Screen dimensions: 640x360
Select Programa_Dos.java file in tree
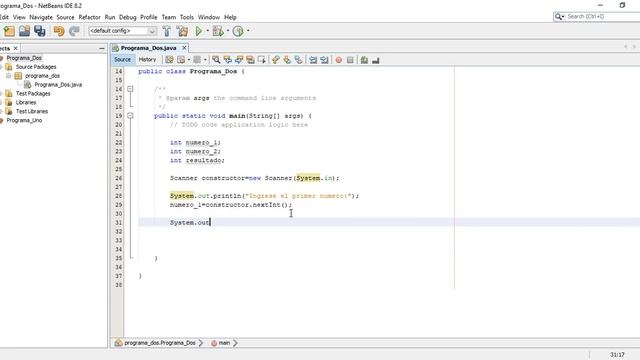tap(58, 85)
